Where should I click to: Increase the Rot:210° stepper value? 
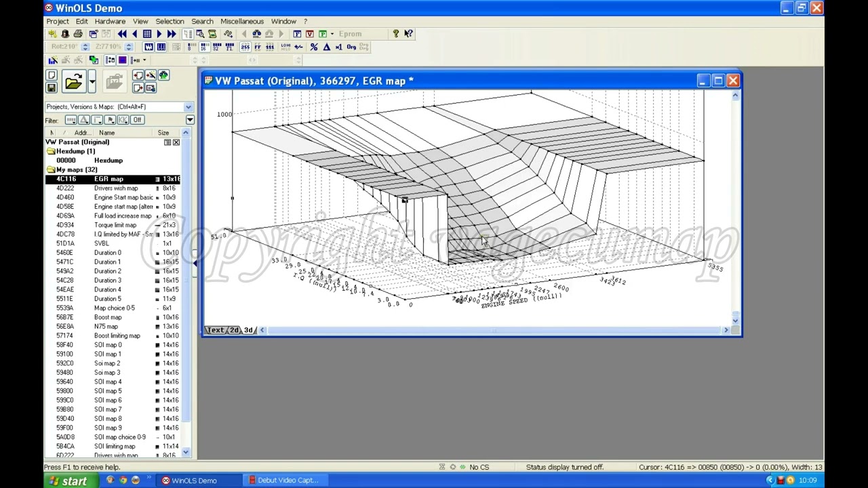(x=85, y=45)
